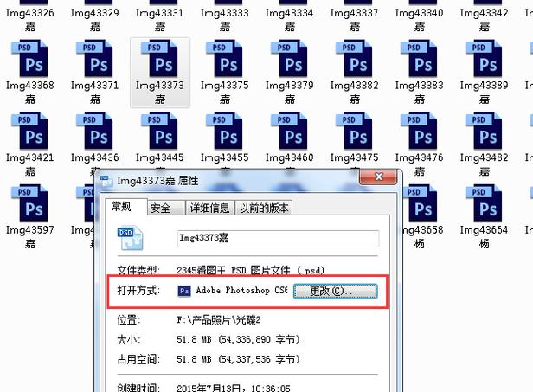Close the Img43373嘉 属性 dialog

point(378,177)
